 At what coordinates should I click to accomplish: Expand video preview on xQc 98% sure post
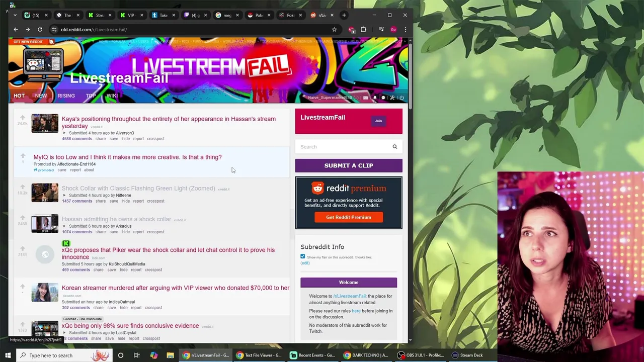64,333
